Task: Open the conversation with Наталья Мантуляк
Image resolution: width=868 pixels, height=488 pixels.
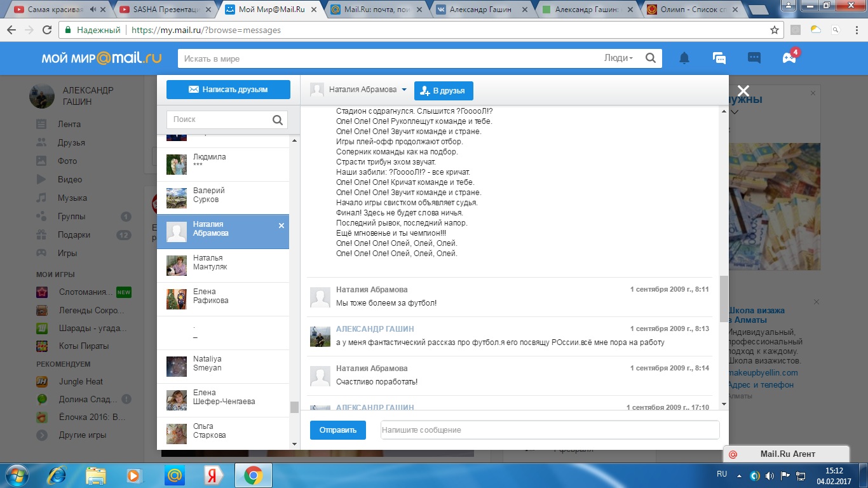Action: tap(223, 266)
